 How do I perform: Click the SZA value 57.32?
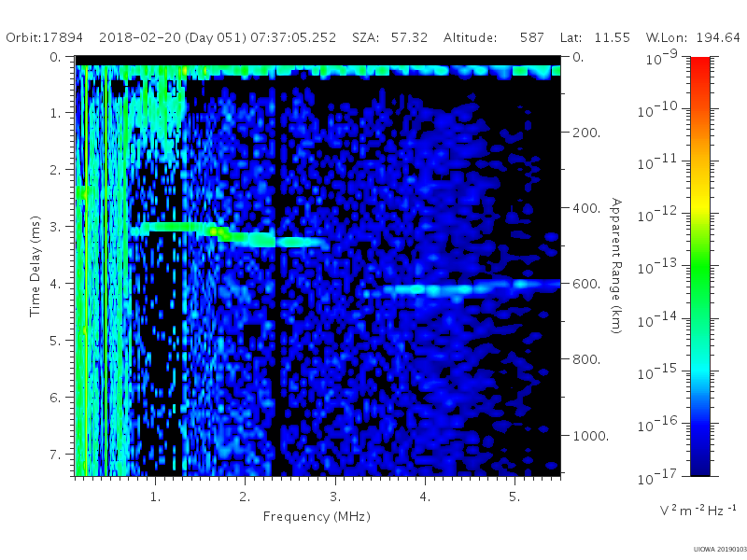click(409, 37)
